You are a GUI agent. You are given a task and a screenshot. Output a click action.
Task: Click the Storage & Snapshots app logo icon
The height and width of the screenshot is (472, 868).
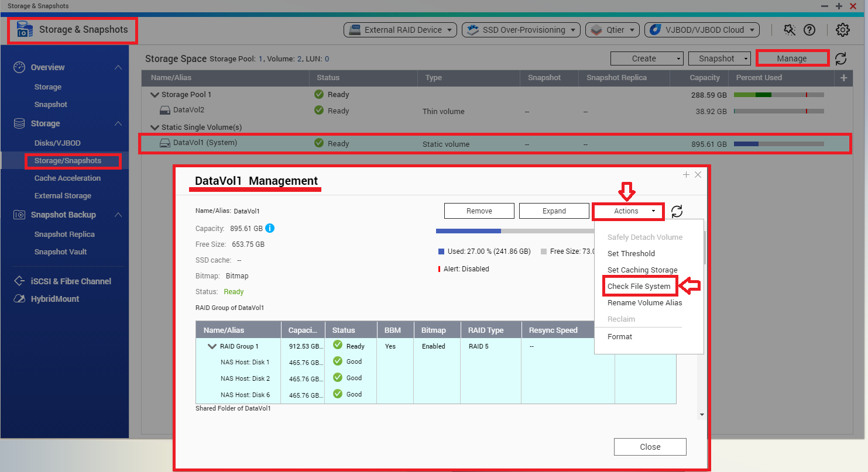pos(25,29)
